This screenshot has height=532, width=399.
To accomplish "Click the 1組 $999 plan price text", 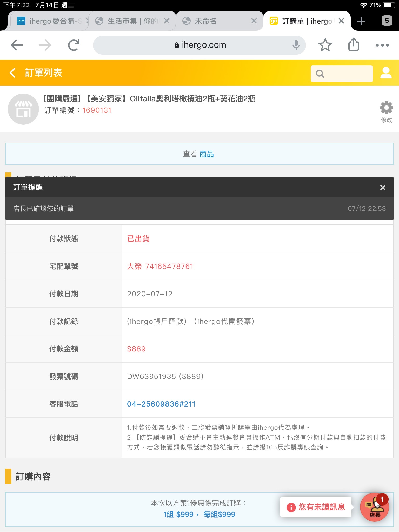I will (179, 514).
